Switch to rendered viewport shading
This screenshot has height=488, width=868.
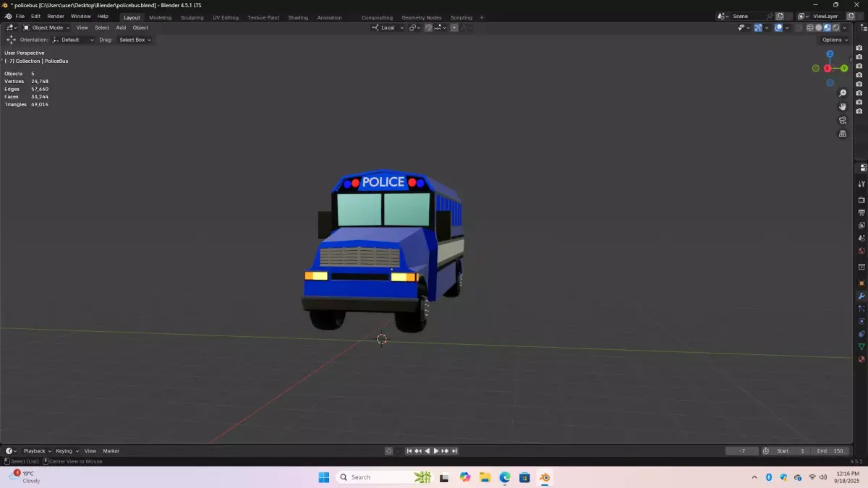pos(836,27)
